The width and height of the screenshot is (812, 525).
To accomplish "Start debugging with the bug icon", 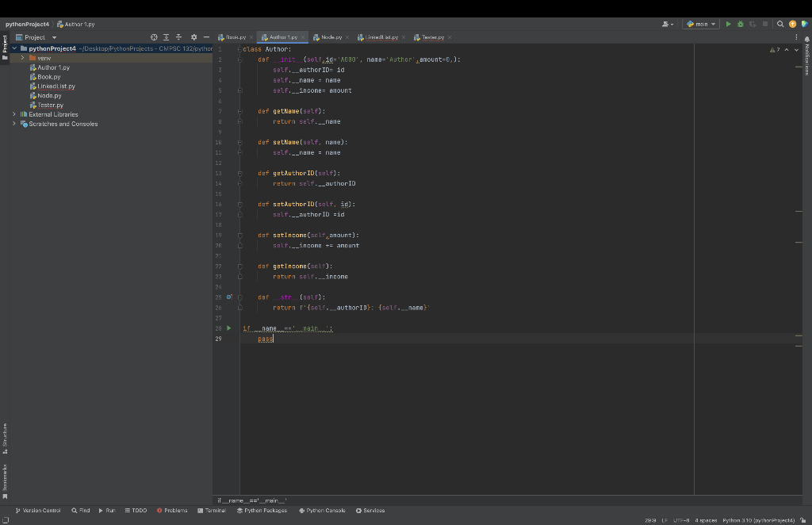I will click(x=741, y=24).
